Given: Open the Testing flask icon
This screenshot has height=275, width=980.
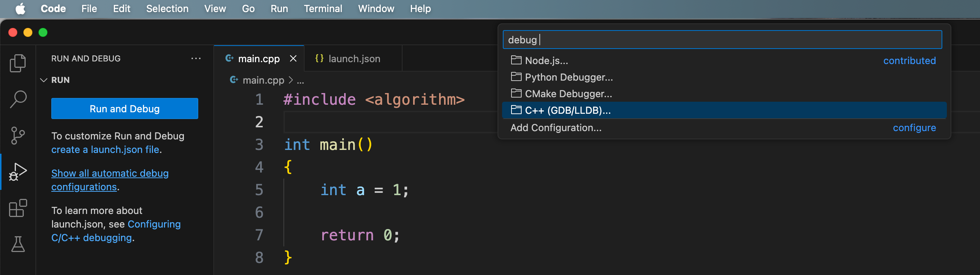Looking at the screenshot, I should tap(17, 244).
